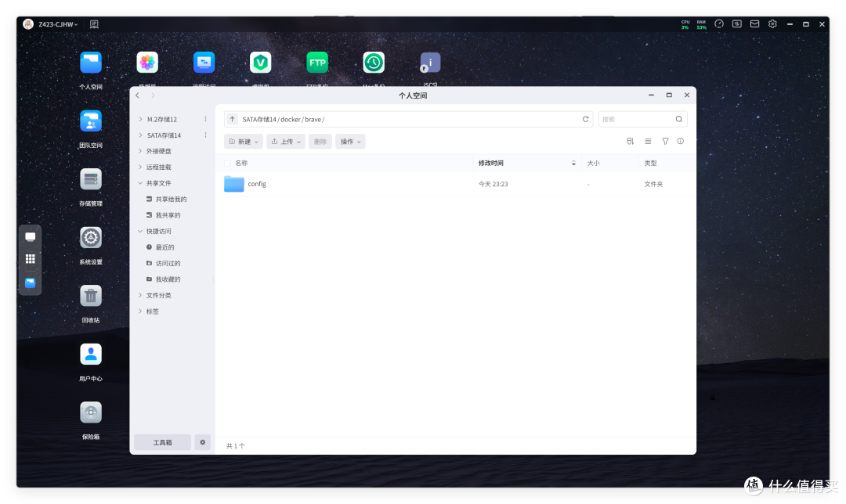
Task: Collapse the 共享文件 section
Action: tap(140, 183)
